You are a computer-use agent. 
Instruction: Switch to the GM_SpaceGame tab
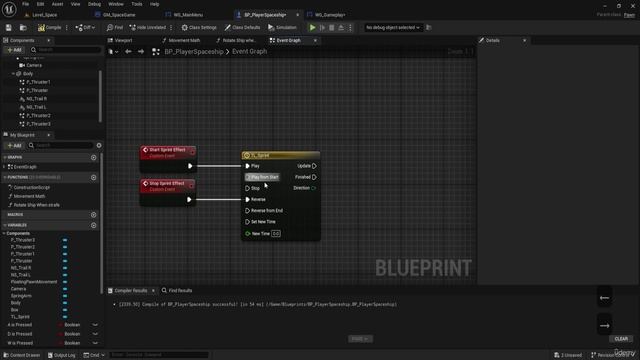(119, 15)
